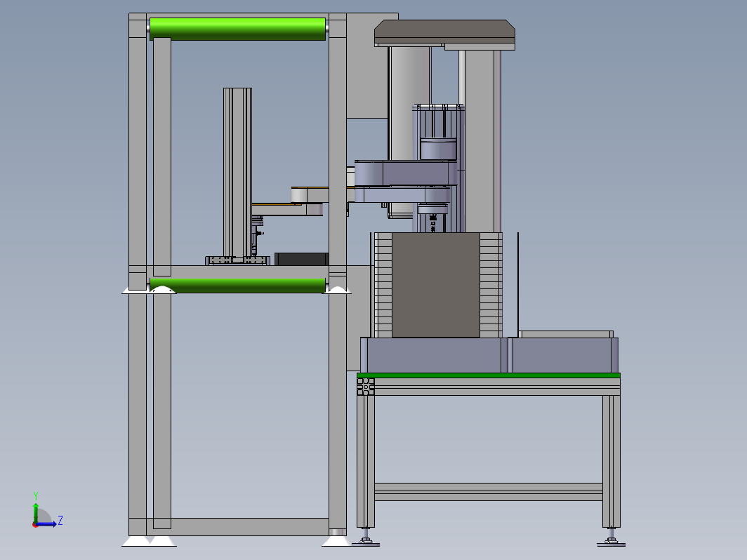
Task: Click the green Y axis of the orientation triad
Action: click(x=36, y=512)
